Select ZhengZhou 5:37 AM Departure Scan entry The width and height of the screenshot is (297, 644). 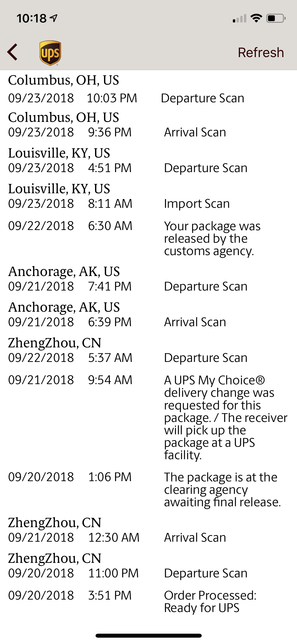(x=148, y=350)
